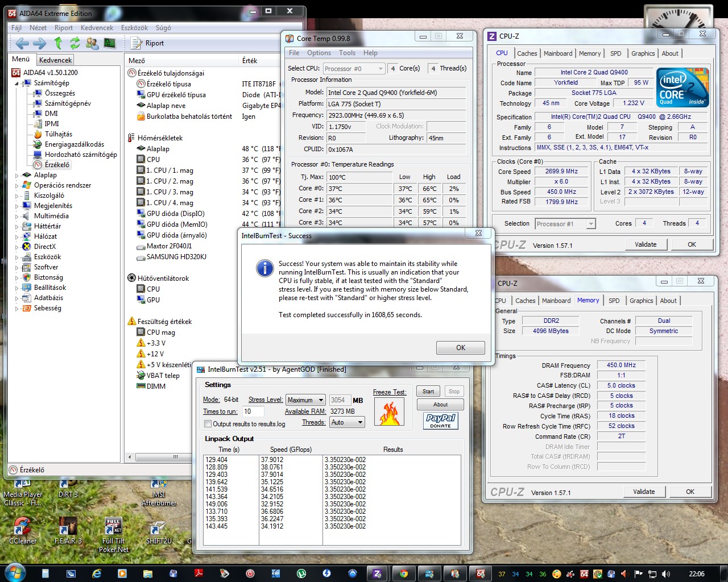The image size is (728, 582).
Task: Click the PayPal Donate icon
Action: (x=441, y=421)
